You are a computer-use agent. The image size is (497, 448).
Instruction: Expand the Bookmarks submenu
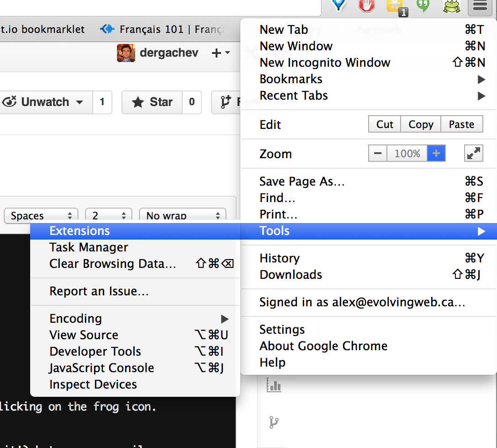(369, 79)
